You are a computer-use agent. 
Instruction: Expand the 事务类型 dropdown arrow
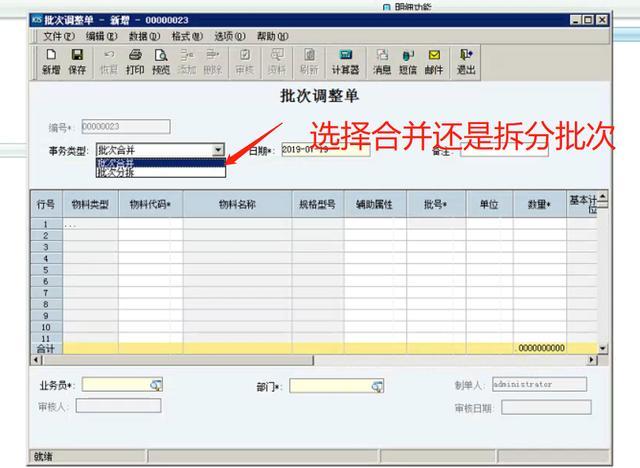coord(218,150)
